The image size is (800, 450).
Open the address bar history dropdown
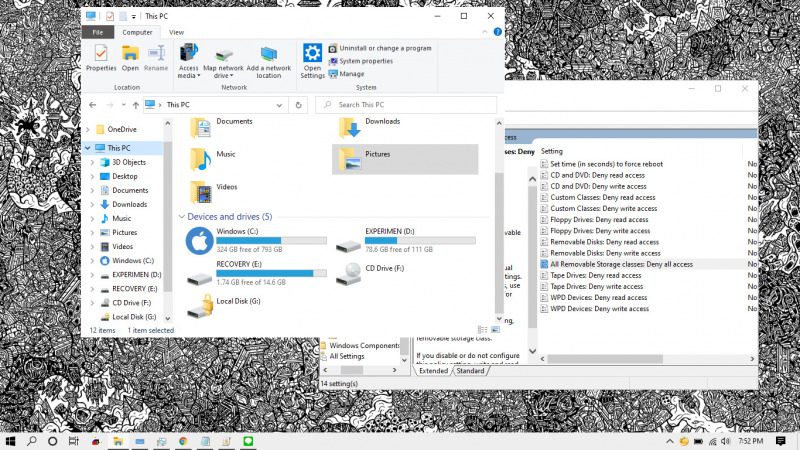pyautogui.click(x=279, y=105)
